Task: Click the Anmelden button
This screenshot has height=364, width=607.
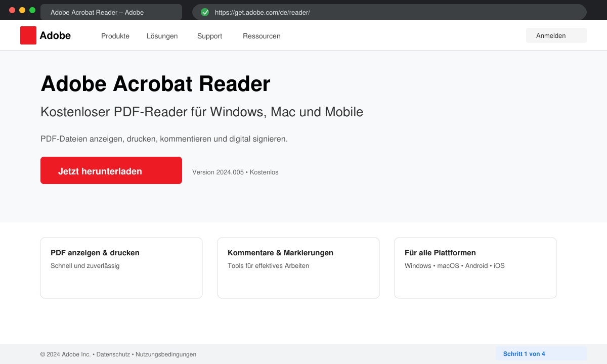Action: pos(556,35)
